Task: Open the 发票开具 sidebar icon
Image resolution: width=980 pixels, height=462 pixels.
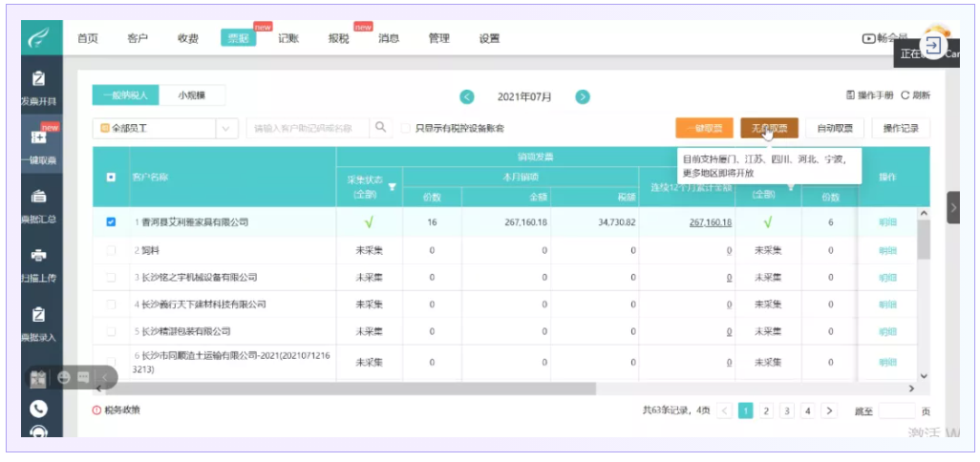Action: click(x=38, y=79)
